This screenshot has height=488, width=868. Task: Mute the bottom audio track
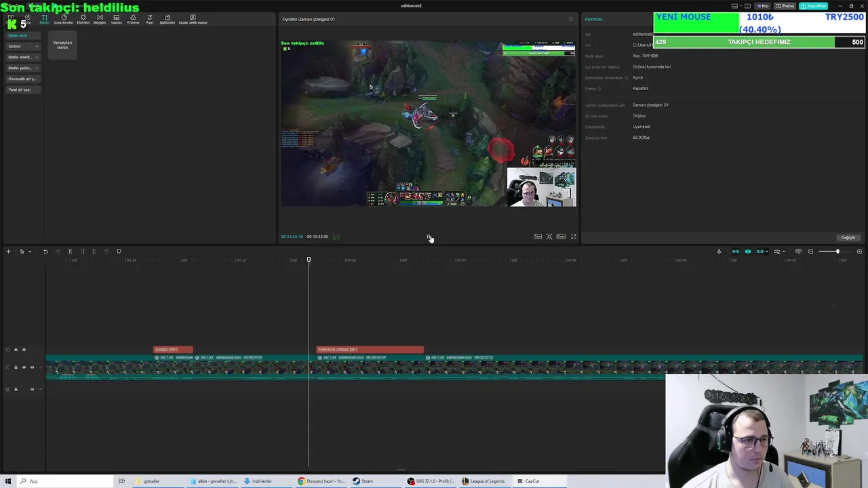coord(32,389)
